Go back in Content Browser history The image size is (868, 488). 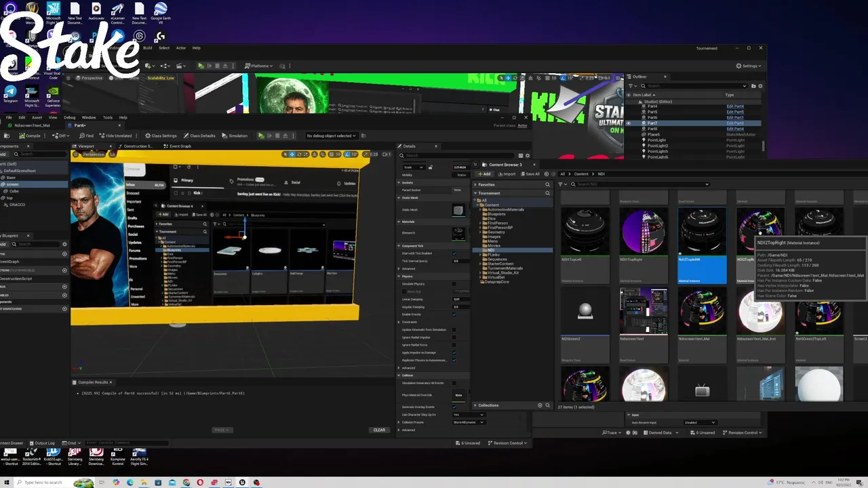click(546, 174)
